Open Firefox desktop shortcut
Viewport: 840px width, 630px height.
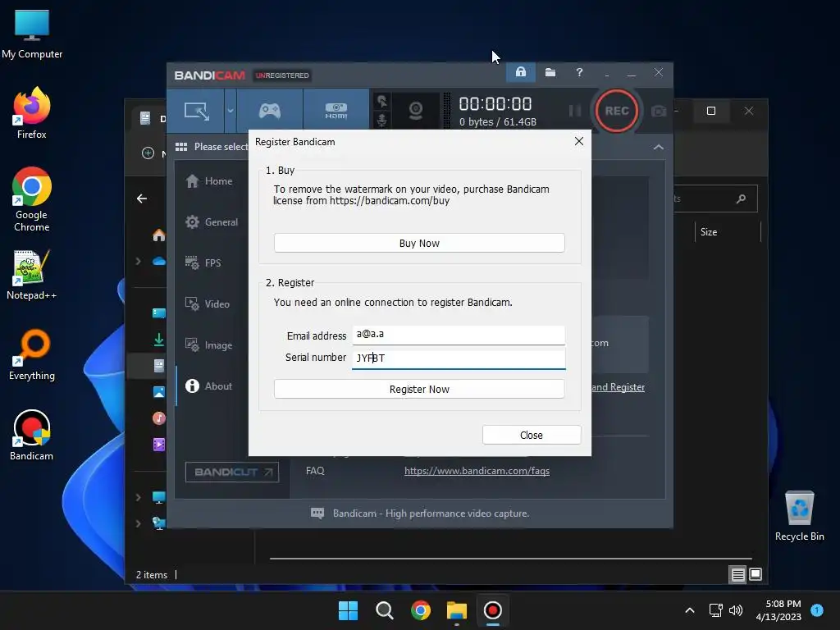pos(32,113)
